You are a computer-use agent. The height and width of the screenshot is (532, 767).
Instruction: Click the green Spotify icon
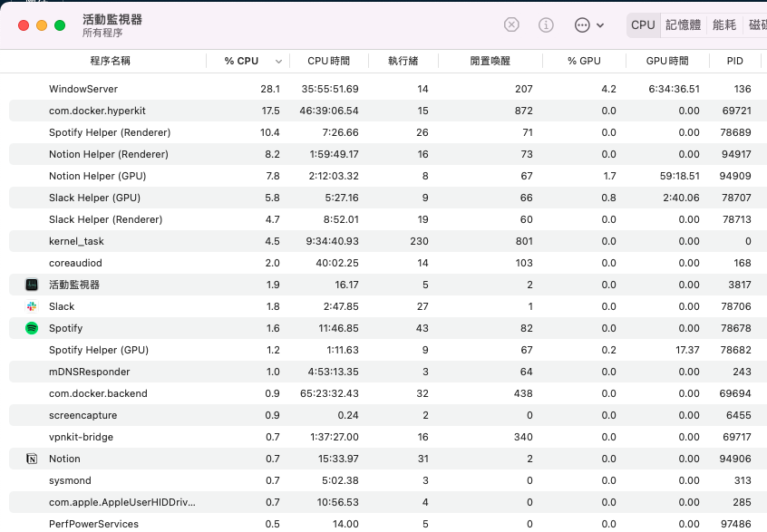click(32, 328)
